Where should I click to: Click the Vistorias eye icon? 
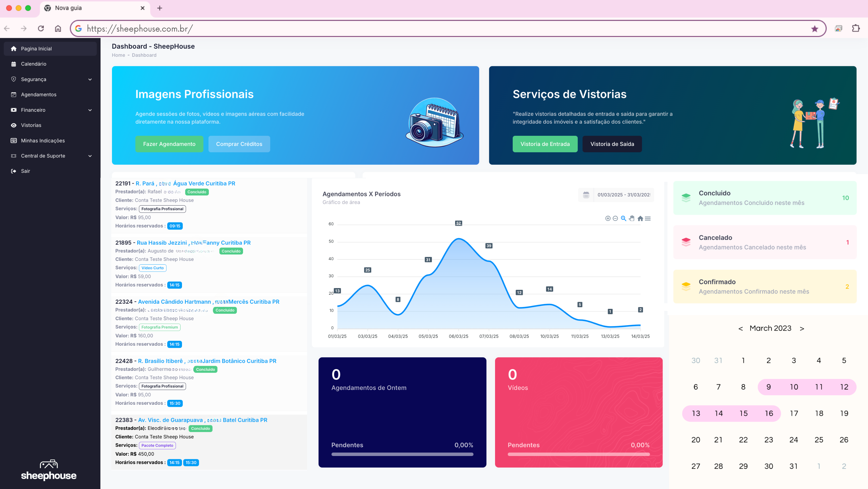(x=14, y=125)
